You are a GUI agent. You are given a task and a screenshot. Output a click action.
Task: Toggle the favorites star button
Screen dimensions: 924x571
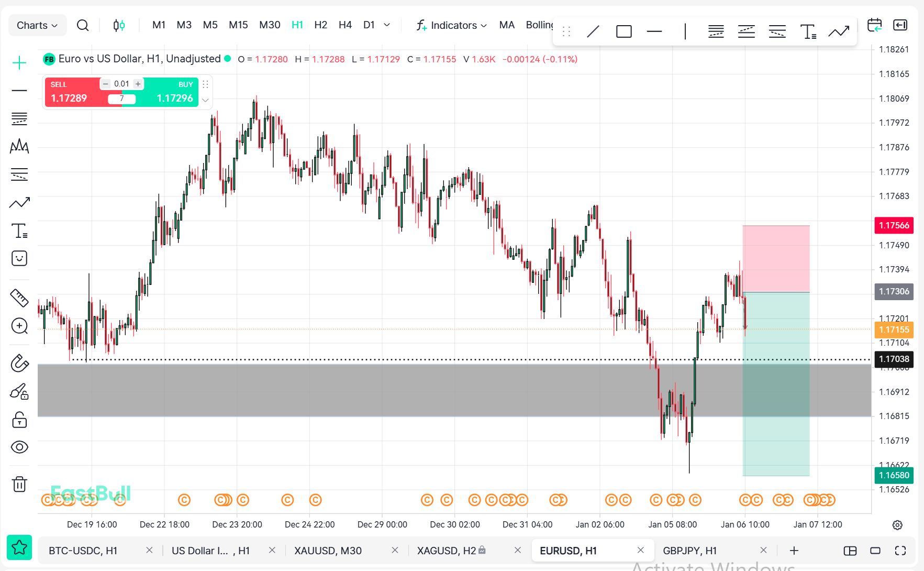pyautogui.click(x=19, y=547)
